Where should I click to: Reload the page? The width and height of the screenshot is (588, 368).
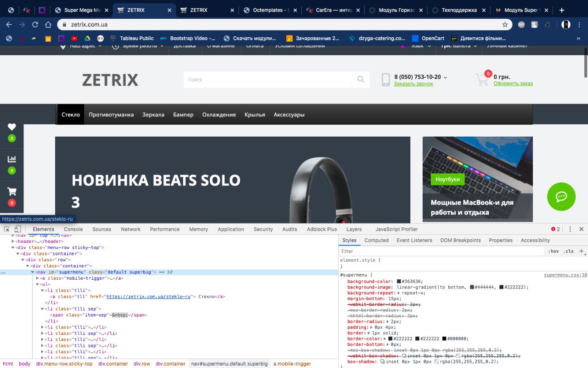pyautogui.click(x=35, y=24)
